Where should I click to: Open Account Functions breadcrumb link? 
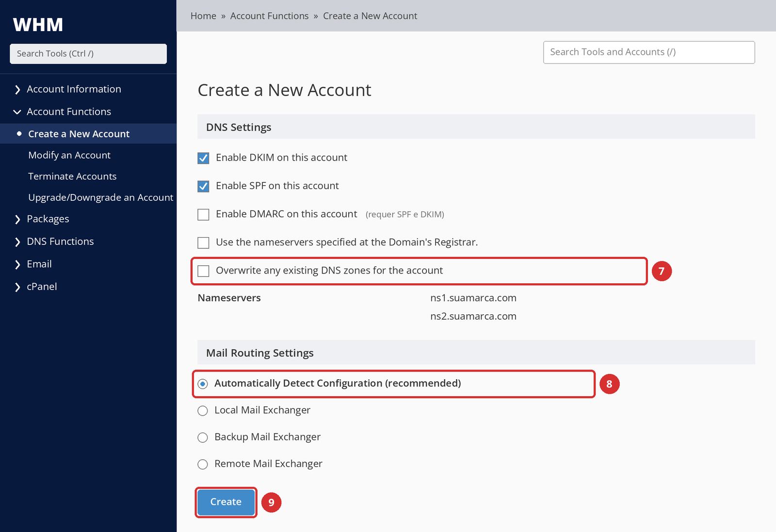[269, 16]
